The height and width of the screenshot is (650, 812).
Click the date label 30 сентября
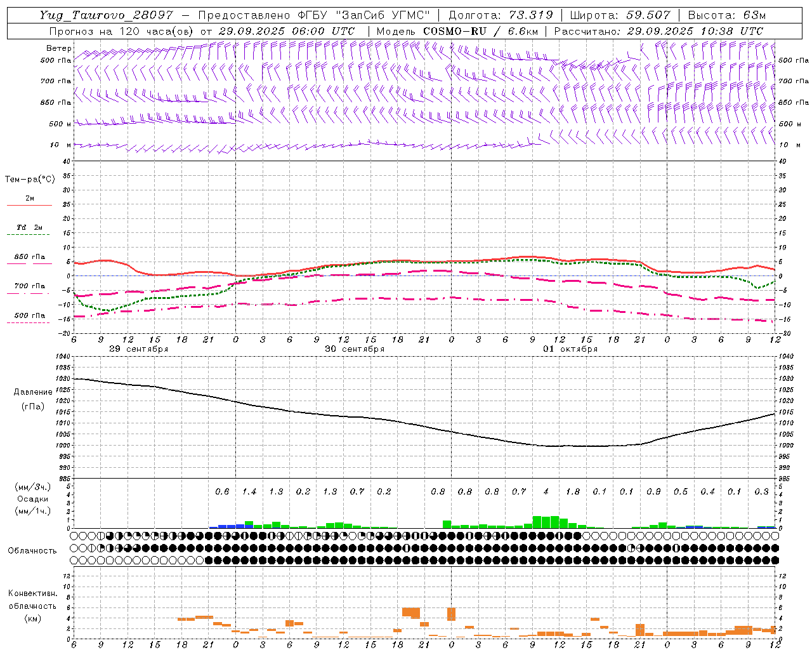[x=355, y=349]
